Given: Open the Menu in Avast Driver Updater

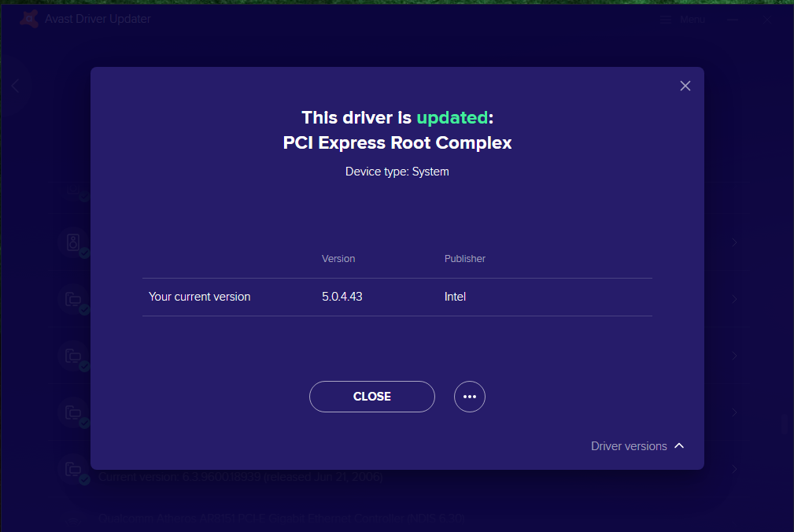Looking at the screenshot, I should pyautogui.click(x=682, y=20).
